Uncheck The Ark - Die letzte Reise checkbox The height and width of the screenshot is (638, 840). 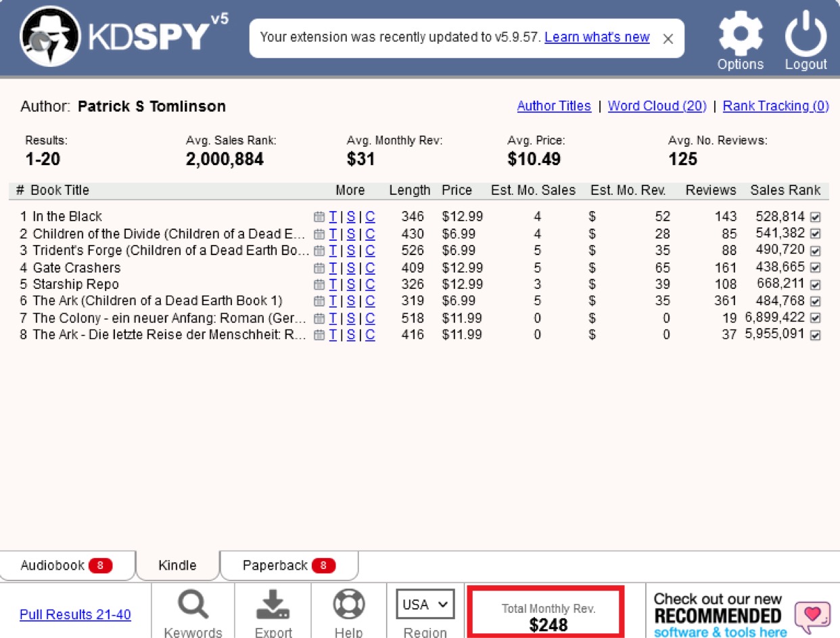(x=815, y=335)
